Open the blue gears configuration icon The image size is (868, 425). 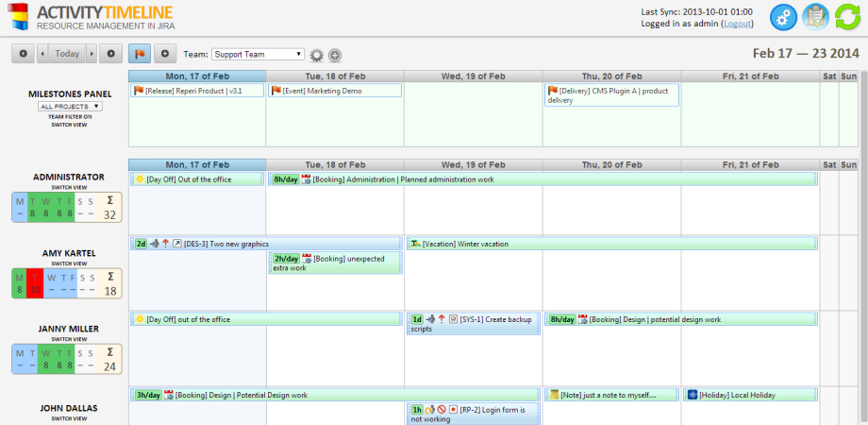pyautogui.click(x=783, y=17)
